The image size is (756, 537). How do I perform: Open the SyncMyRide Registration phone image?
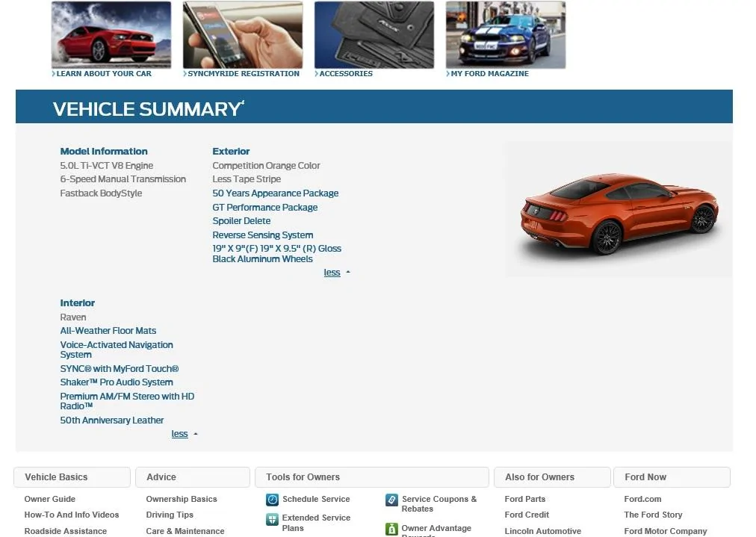[243, 34]
